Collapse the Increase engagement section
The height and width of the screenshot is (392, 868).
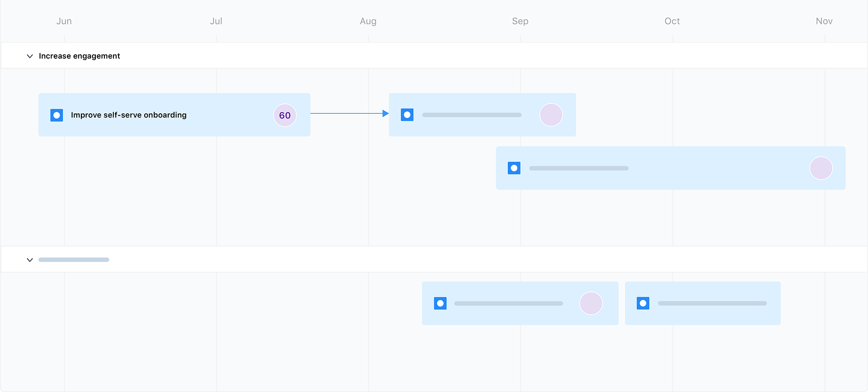[x=29, y=56]
